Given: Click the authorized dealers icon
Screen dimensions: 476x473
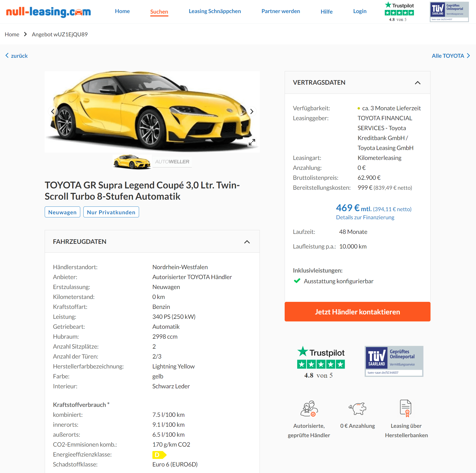Looking at the screenshot, I should tap(309, 408).
